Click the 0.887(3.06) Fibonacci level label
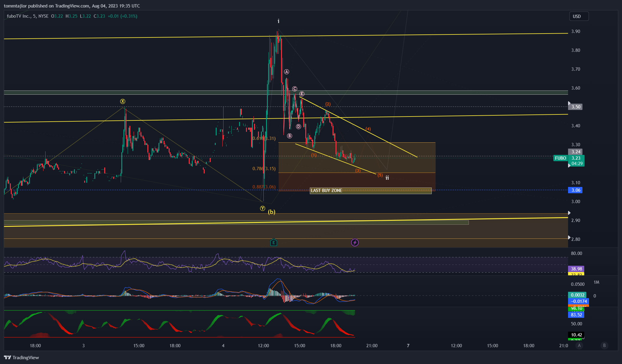Image resolution: width=622 pixels, height=364 pixels. (x=264, y=187)
